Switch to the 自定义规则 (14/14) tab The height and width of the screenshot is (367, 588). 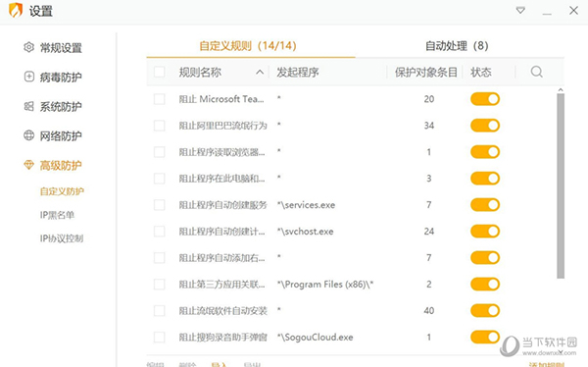(248, 46)
